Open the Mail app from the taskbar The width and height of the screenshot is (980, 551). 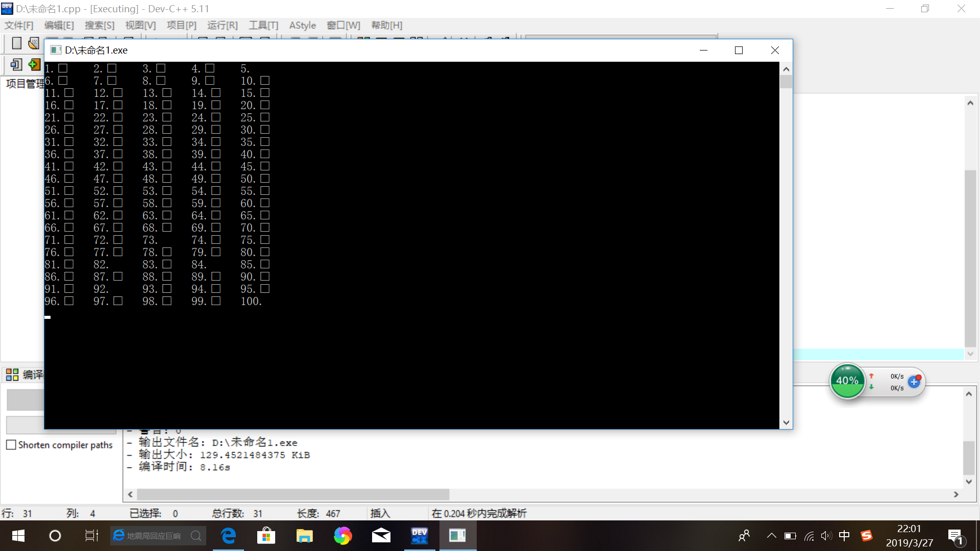381,536
